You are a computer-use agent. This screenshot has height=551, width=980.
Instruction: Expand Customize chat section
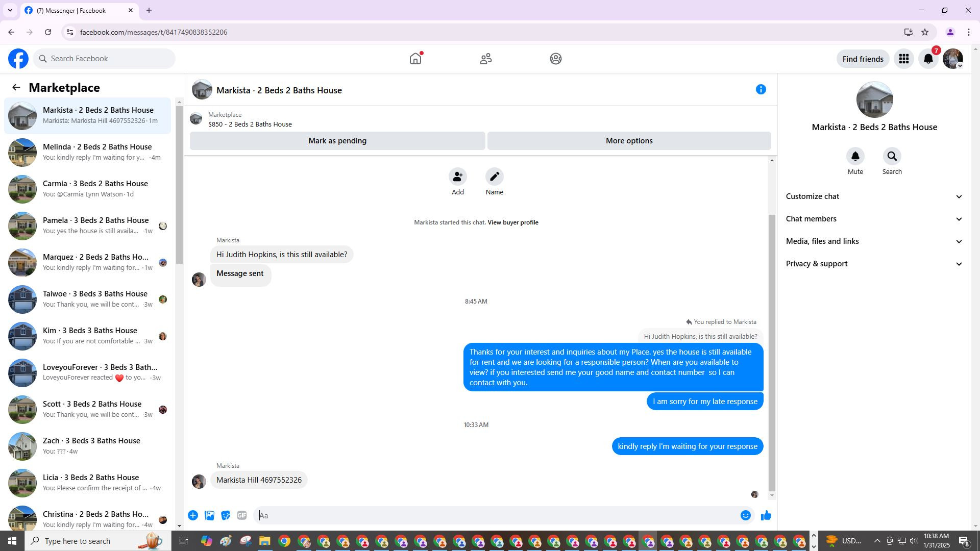(874, 196)
